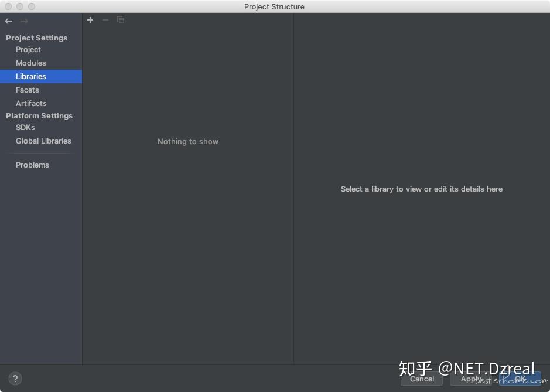Image resolution: width=550 pixels, height=392 pixels.
Task: Cancel the Project Structure dialog
Action: [421, 379]
